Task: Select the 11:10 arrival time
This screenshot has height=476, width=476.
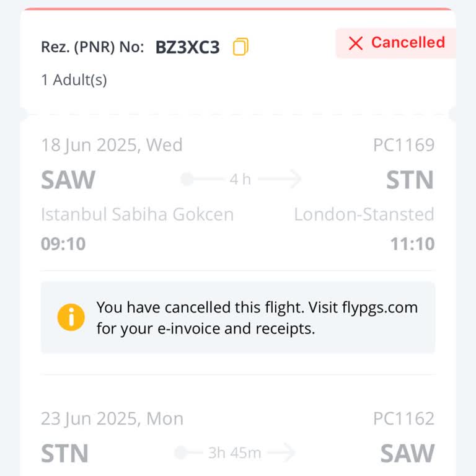Action: coord(412,244)
